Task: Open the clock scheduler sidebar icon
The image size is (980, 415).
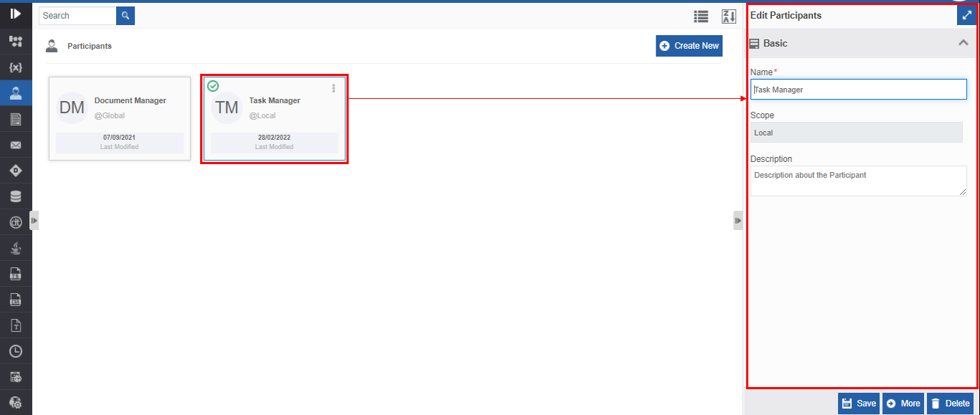Action: [x=16, y=351]
